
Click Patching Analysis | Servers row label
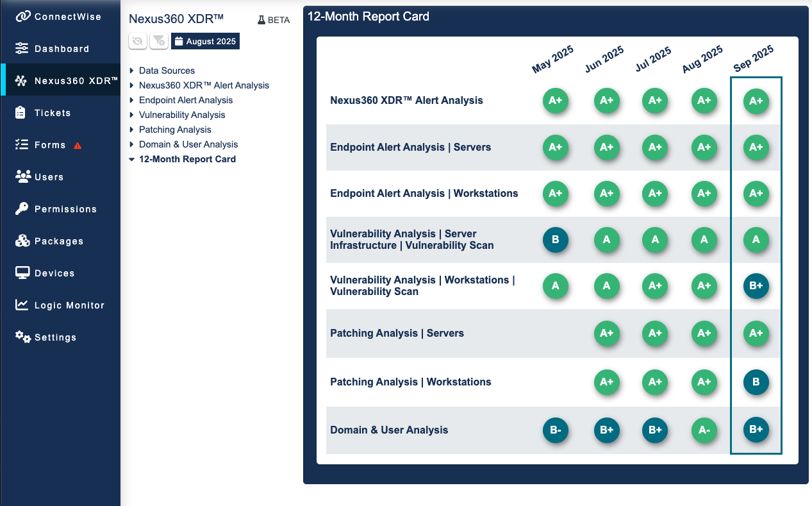pyautogui.click(x=397, y=333)
